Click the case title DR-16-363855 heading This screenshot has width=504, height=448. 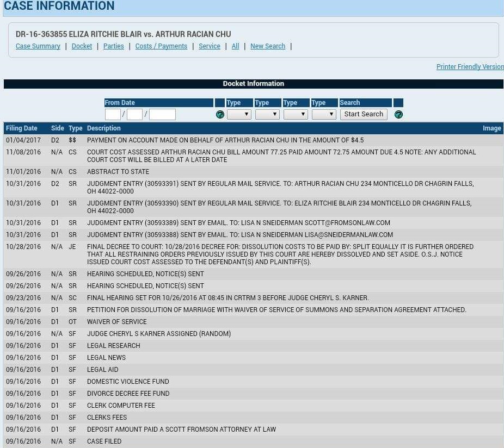[x=124, y=34]
